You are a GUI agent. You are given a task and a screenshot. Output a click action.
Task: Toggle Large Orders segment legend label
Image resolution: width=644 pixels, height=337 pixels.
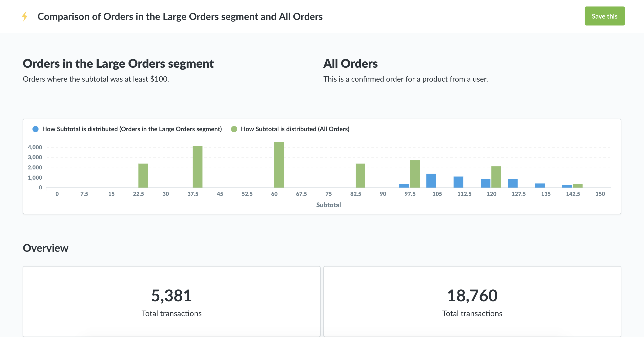point(132,129)
